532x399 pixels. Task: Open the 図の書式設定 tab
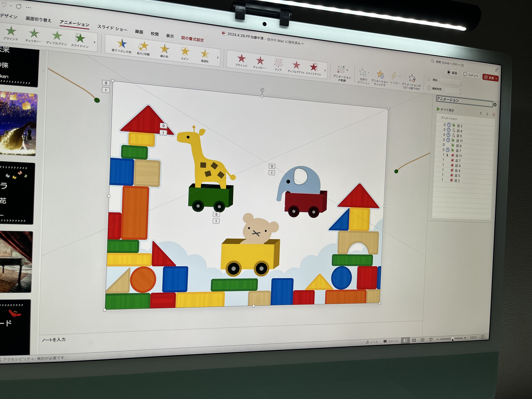[x=192, y=39]
